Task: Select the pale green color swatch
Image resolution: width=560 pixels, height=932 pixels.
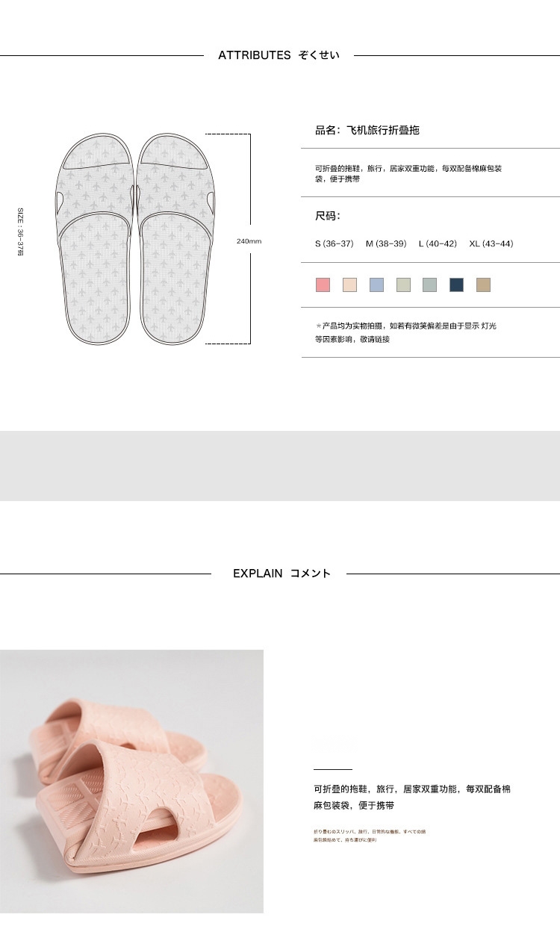Action: [x=403, y=285]
